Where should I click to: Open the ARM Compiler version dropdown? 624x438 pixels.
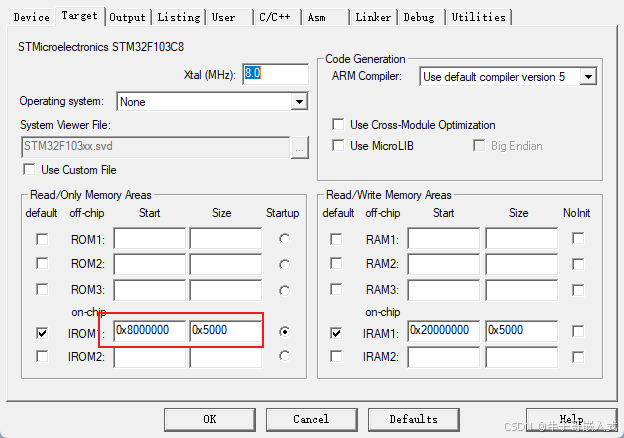[508, 76]
